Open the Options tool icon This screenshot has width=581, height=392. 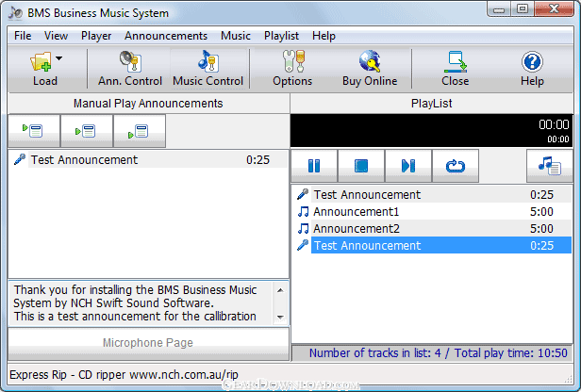tap(293, 61)
